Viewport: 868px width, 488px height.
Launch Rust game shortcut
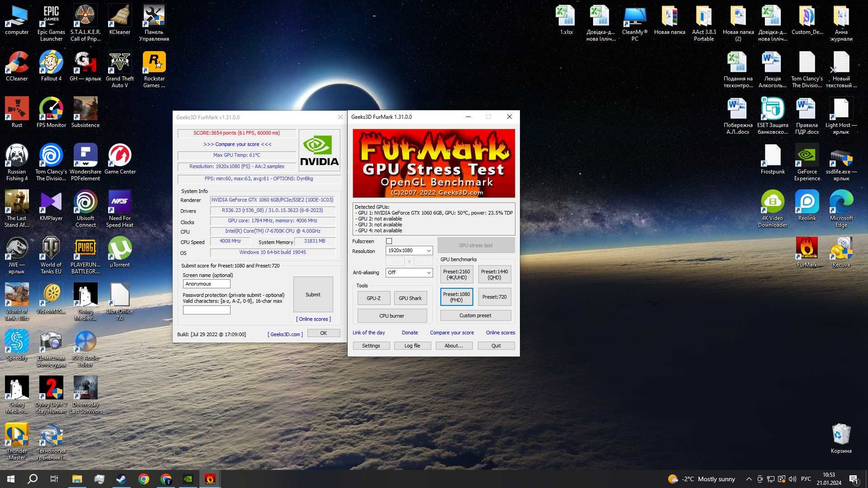(17, 113)
